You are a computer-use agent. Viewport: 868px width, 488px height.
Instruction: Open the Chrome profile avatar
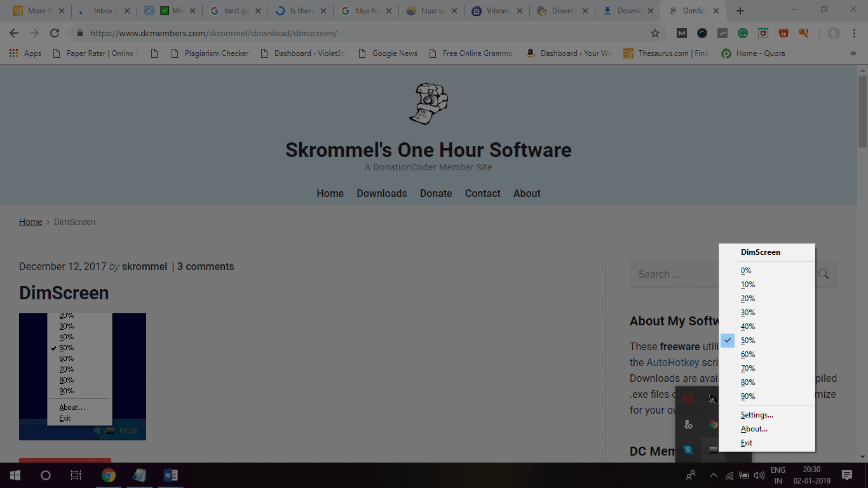(833, 33)
